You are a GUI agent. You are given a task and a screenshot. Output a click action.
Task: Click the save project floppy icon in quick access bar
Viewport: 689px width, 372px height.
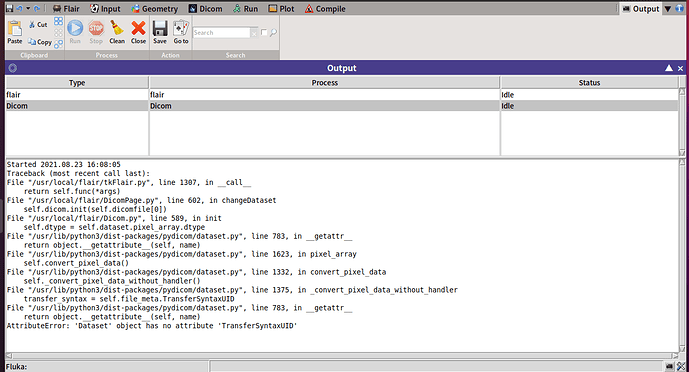9,8
